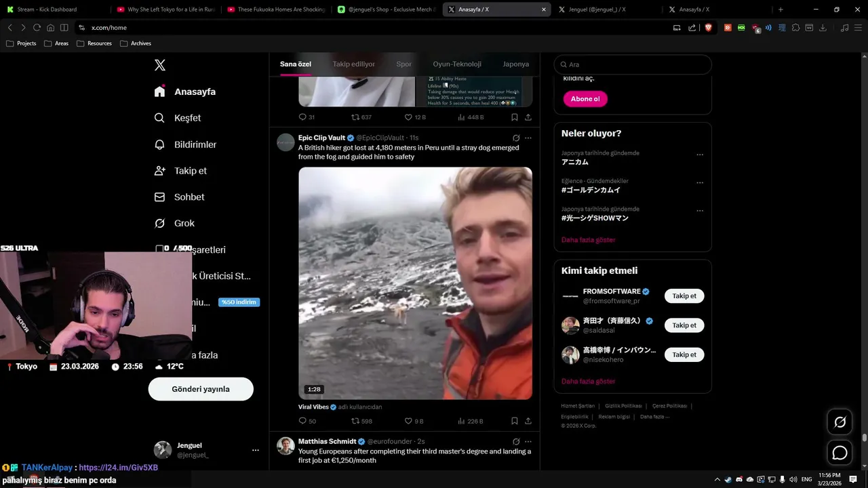This screenshot has height=488, width=868.
Task: Open new browser tab with plus
Action: pos(781,9)
